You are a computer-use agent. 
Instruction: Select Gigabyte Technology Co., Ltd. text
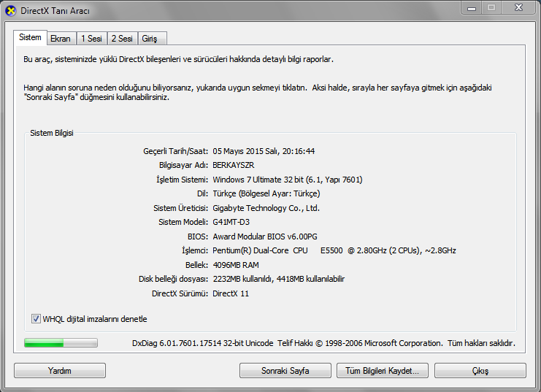click(266, 208)
